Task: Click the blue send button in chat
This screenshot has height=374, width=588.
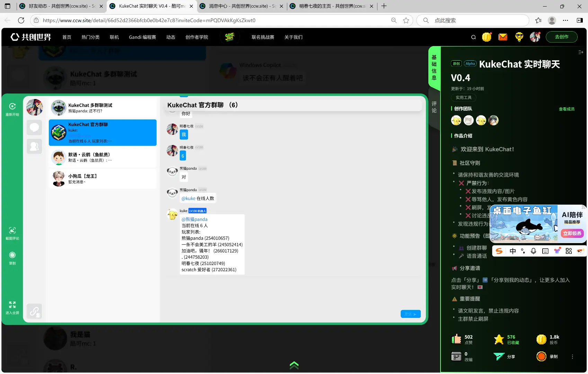Action: (410, 314)
